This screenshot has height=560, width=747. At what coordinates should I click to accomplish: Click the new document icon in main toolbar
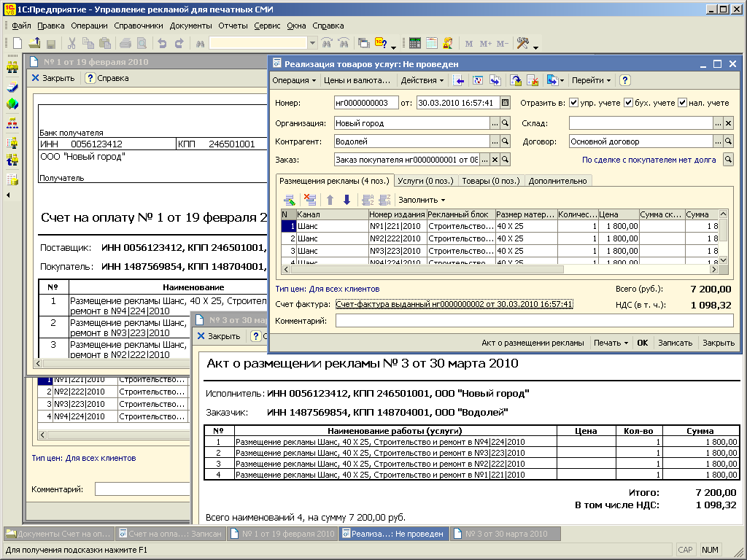tap(18, 43)
